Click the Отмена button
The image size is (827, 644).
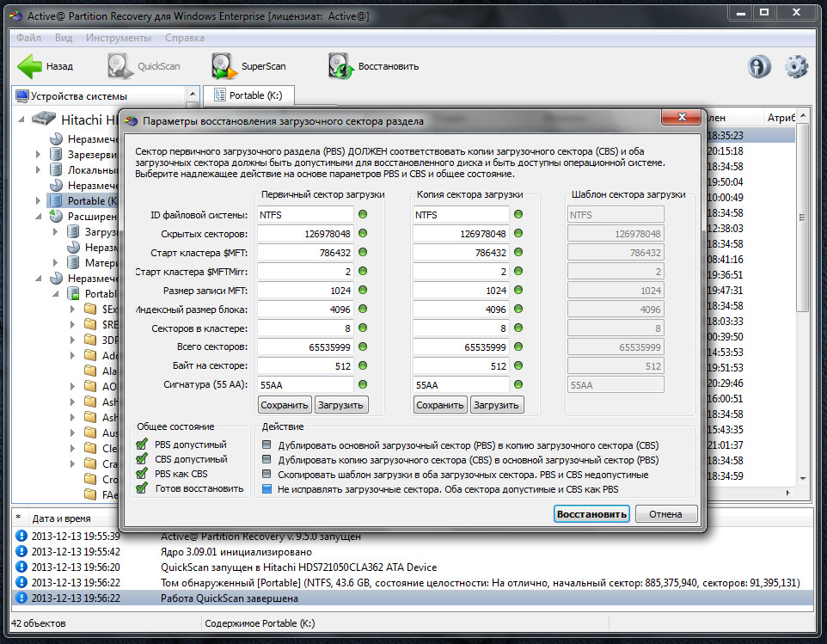665,513
